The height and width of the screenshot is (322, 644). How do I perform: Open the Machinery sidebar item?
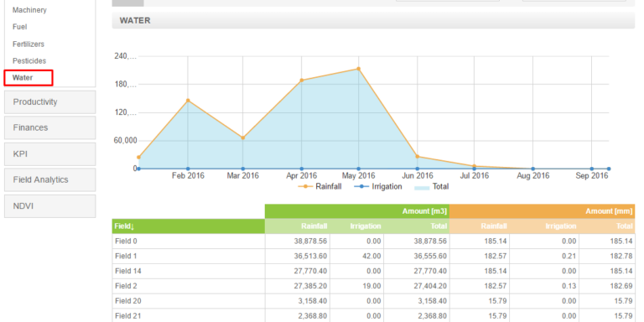click(29, 10)
